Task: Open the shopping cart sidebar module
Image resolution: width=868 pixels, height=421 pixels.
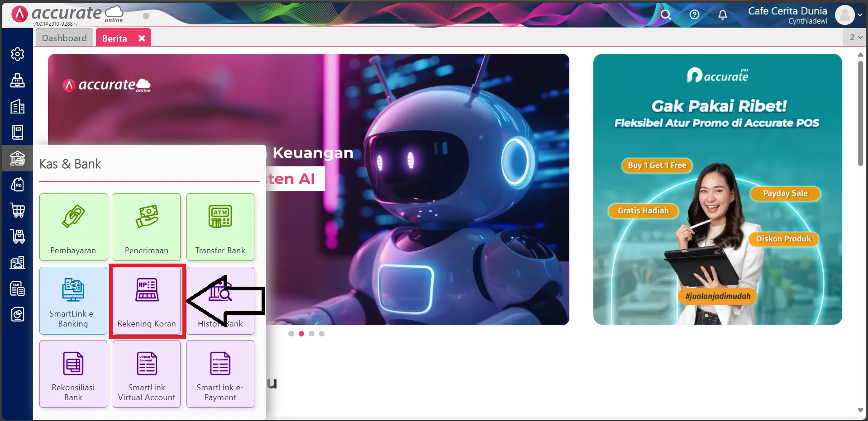Action: [17, 210]
